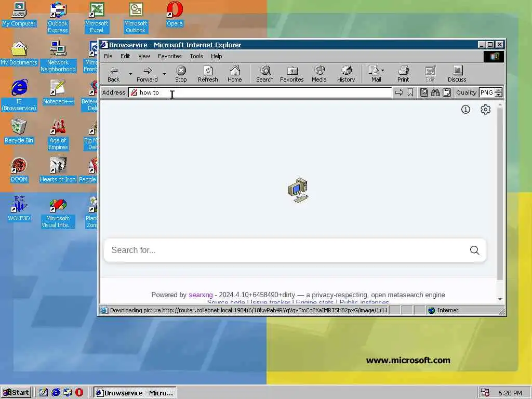Launch Internet Explorer from Quick Launch

coord(56,393)
